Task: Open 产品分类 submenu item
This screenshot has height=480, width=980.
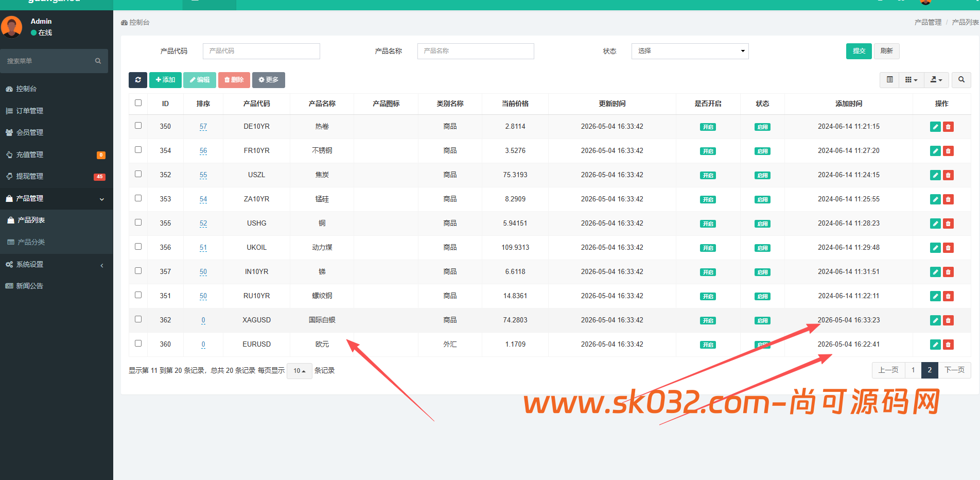Action: 57,242
